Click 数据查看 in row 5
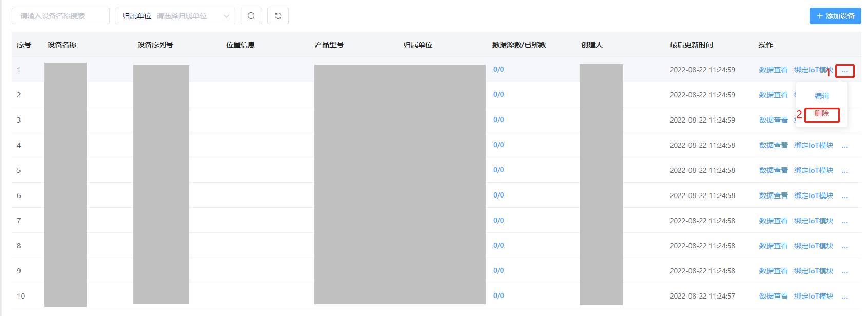This screenshot has width=868, height=316. [774, 170]
